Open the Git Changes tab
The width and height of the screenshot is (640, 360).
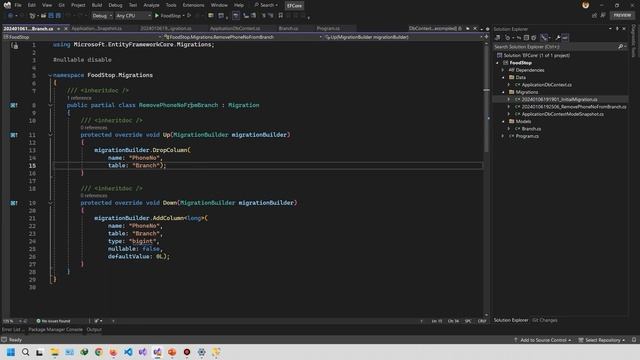544,320
